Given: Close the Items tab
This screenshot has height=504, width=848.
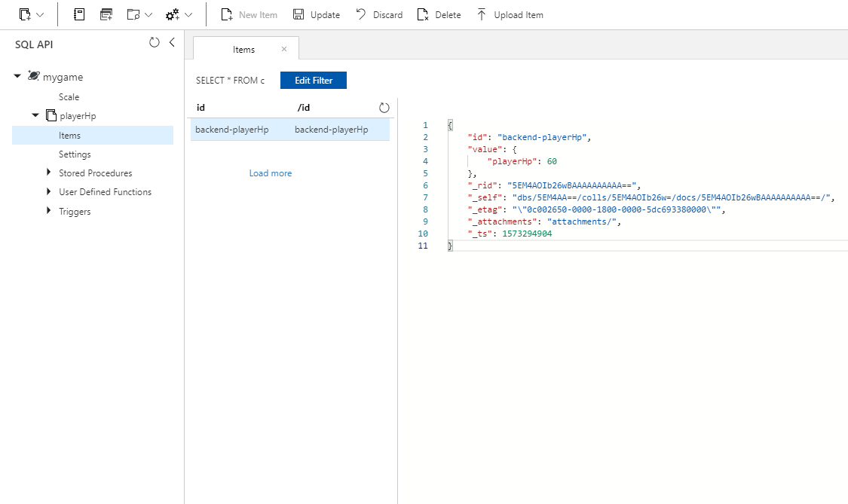Looking at the screenshot, I should [284, 48].
